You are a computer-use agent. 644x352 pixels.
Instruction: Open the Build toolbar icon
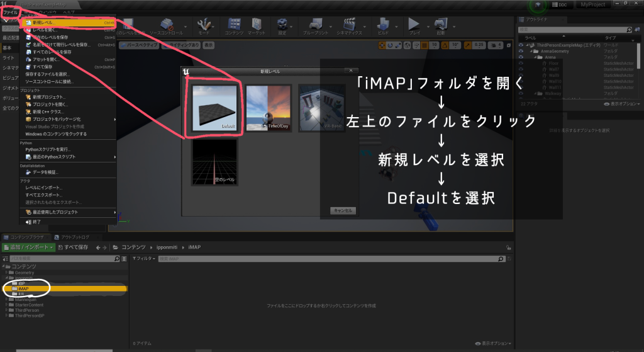click(383, 25)
